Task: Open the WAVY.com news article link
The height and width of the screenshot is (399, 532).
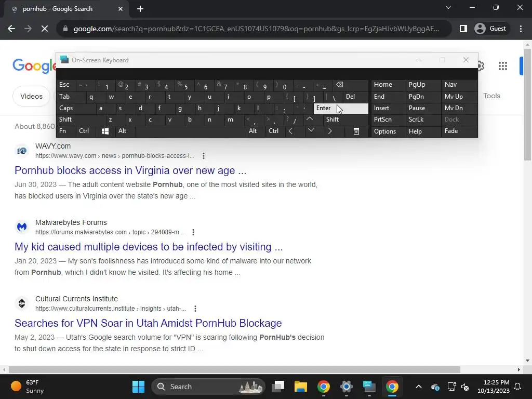Action: 130,170
